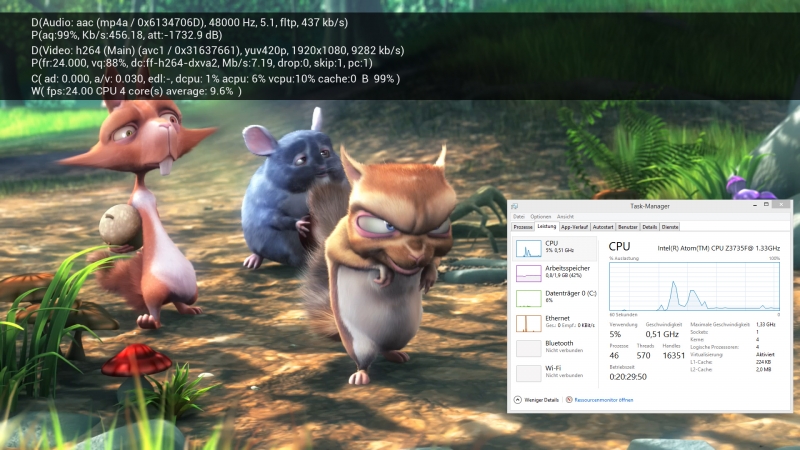Switch to the Dienste tab
This screenshot has width=800, height=450.
click(670, 227)
